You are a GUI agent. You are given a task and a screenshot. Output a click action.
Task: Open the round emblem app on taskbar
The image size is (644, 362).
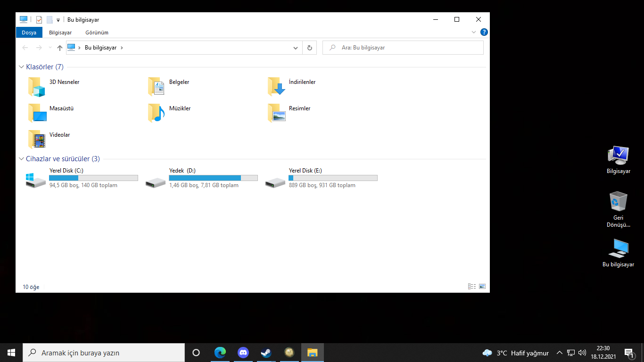[x=289, y=353]
